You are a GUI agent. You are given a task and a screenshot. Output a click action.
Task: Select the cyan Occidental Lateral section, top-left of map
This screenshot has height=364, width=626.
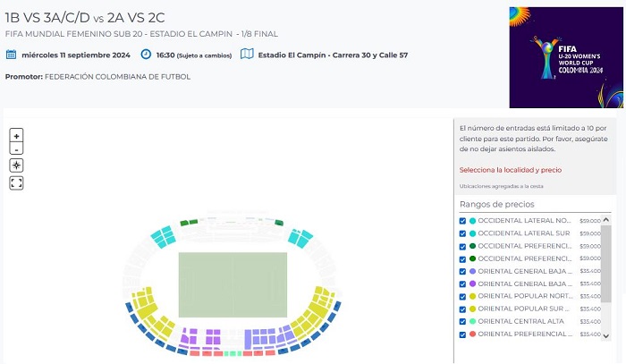tap(162, 236)
